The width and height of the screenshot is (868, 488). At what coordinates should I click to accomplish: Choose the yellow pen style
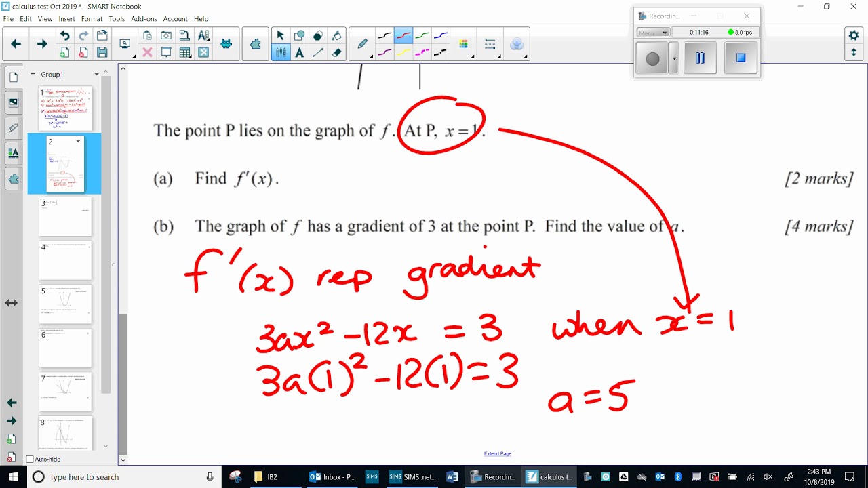tap(403, 52)
